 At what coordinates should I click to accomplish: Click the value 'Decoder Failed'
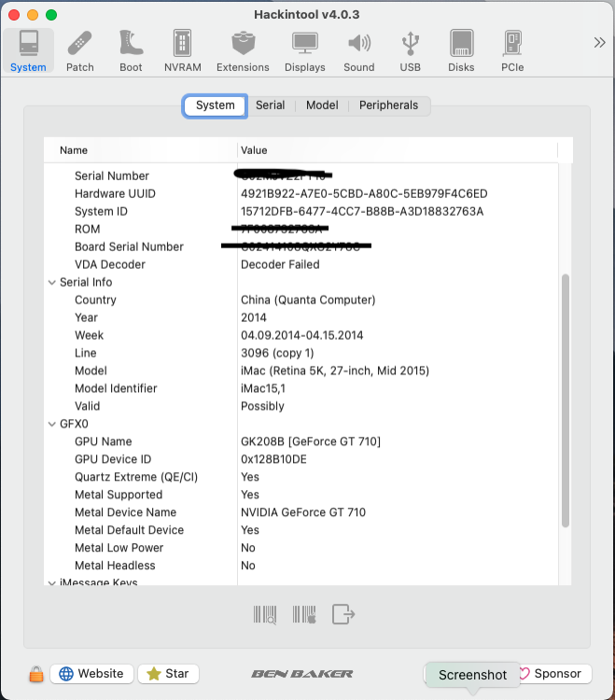[x=280, y=265]
